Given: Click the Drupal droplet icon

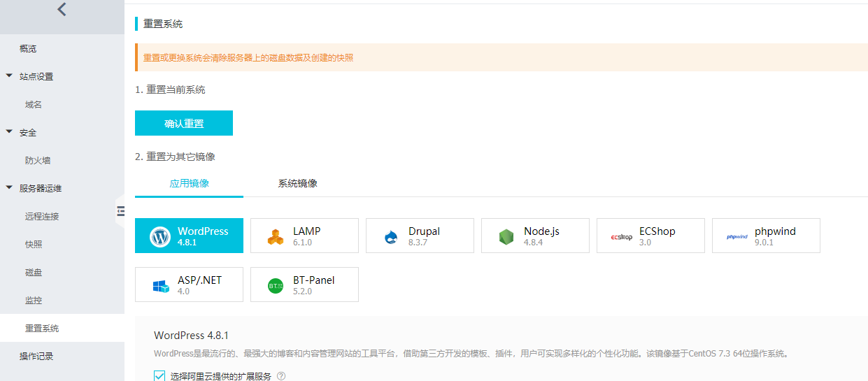Looking at the screenshot, I should pyautogui.click(x=391, y=236).
